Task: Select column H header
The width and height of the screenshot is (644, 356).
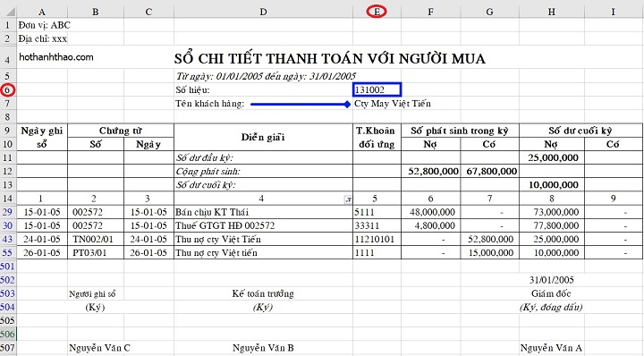Action: coord(552,12)
